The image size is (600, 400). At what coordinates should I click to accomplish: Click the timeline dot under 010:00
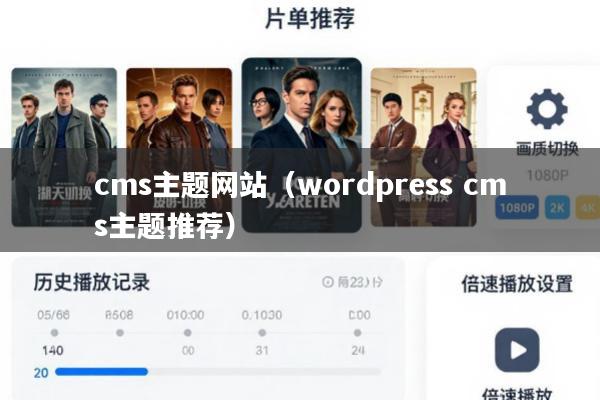[x=188, y=333]
